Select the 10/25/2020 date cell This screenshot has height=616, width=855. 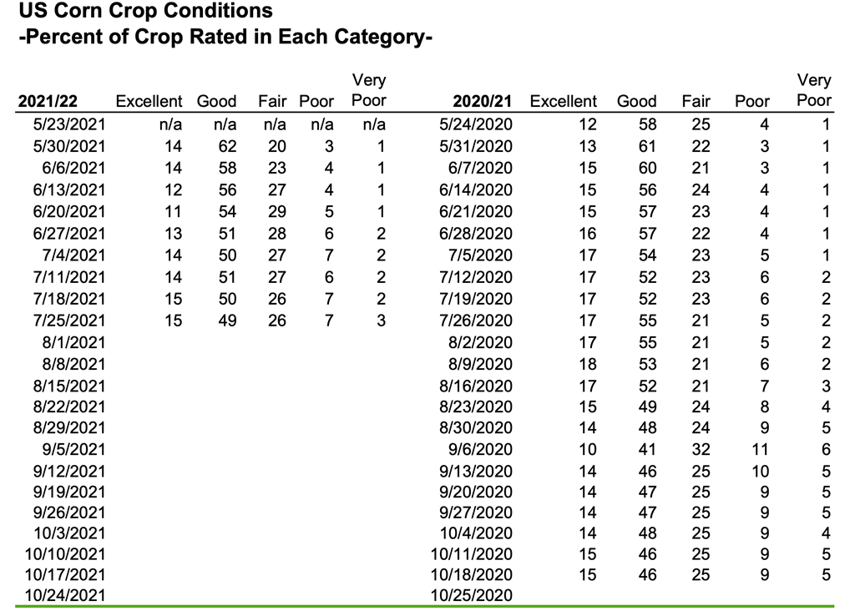[x=472, y=595]
